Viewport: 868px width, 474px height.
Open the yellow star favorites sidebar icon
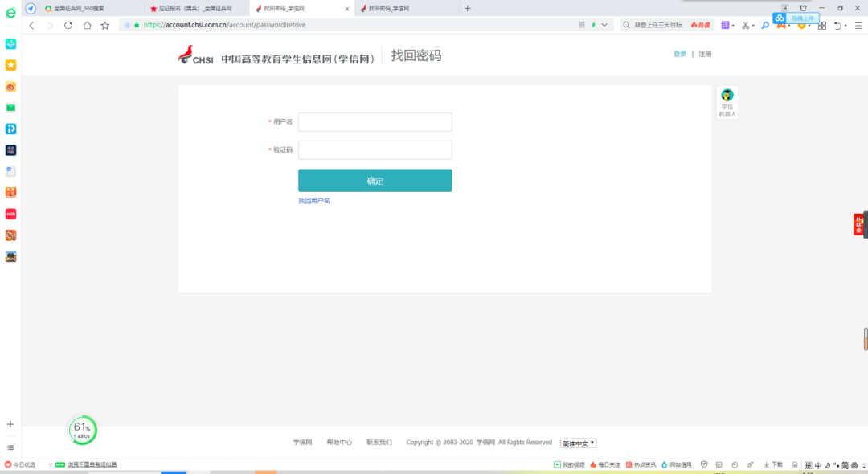[x=10, y=65]
